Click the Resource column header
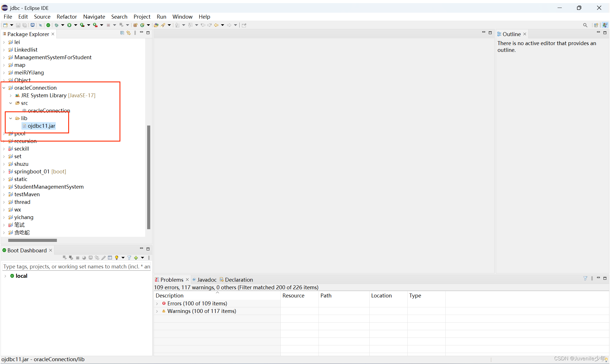610x364 pixels. (x=300, y=295)
